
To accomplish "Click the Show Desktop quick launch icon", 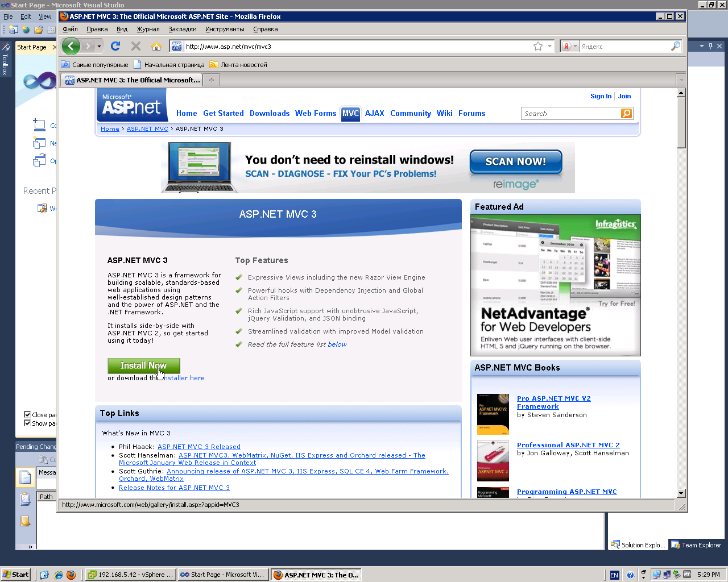I will (45, 575).
